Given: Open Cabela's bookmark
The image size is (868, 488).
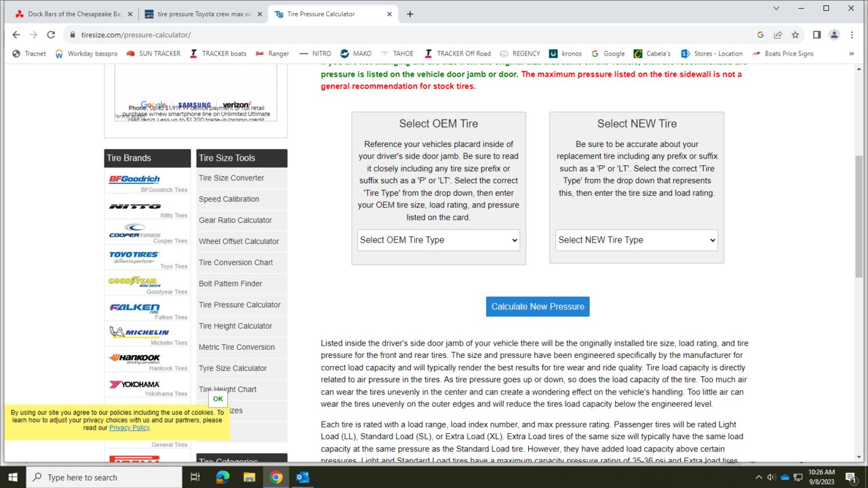Looking at the screenshot, I should click(x=652, y=54).
